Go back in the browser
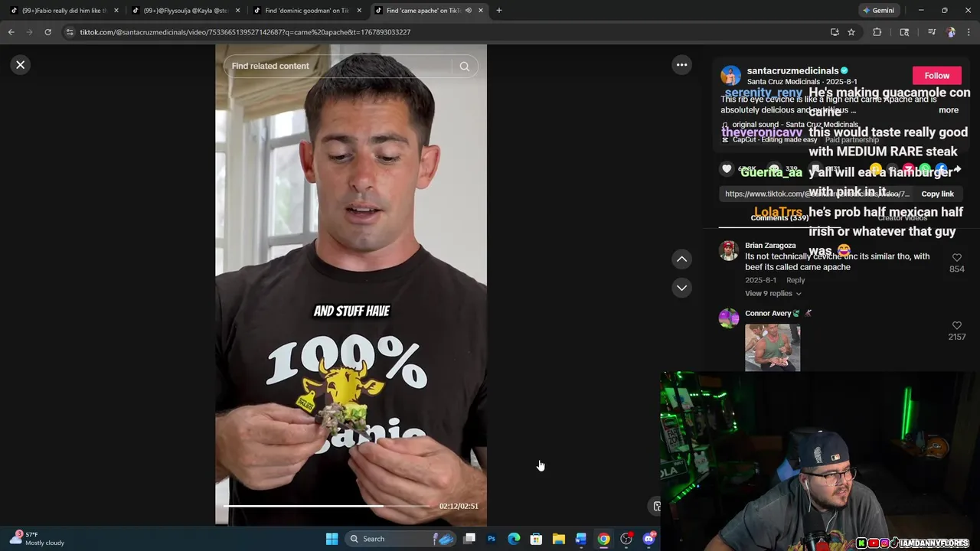 pos(11,32)
